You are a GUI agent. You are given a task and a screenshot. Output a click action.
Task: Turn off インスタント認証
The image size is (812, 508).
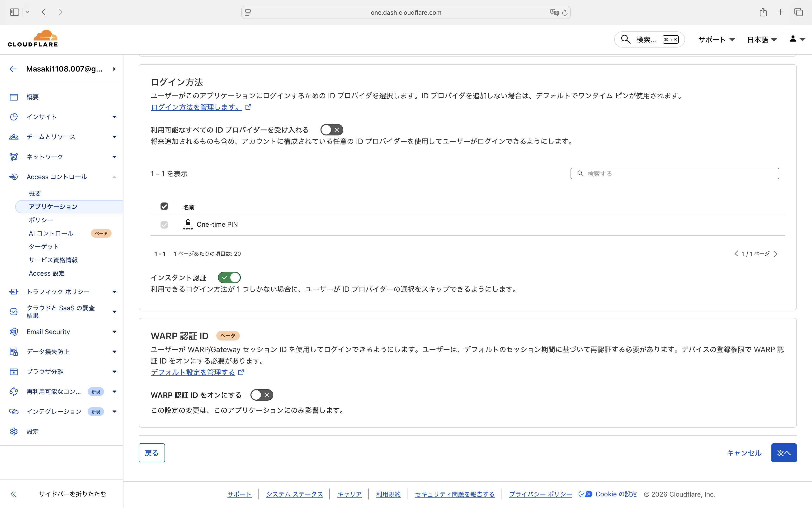coord(230,277)
